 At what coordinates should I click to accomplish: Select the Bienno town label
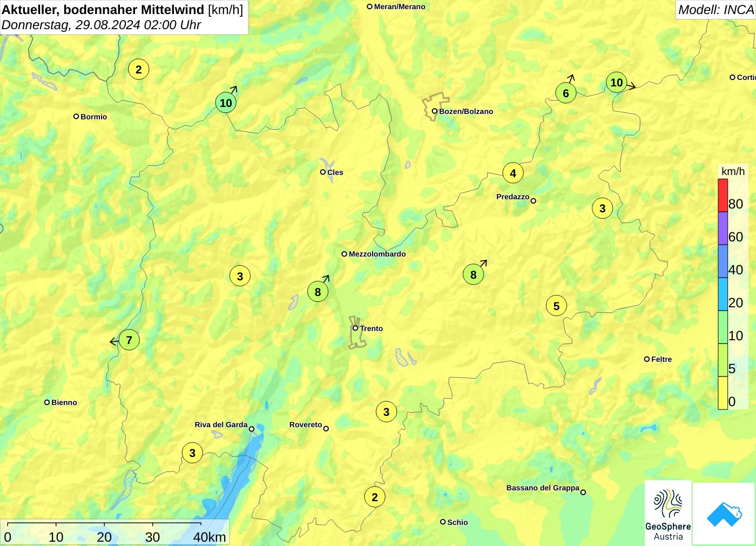point(64,402)
